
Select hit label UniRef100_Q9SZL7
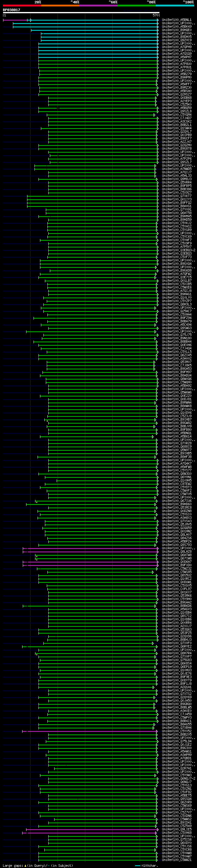pyautogui.click(x=176, y=162)
